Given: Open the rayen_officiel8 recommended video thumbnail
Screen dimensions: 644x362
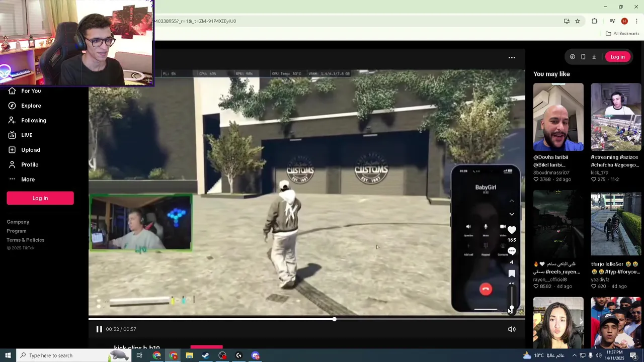Looking at the screenshot, I should click(x=558, y=223).
